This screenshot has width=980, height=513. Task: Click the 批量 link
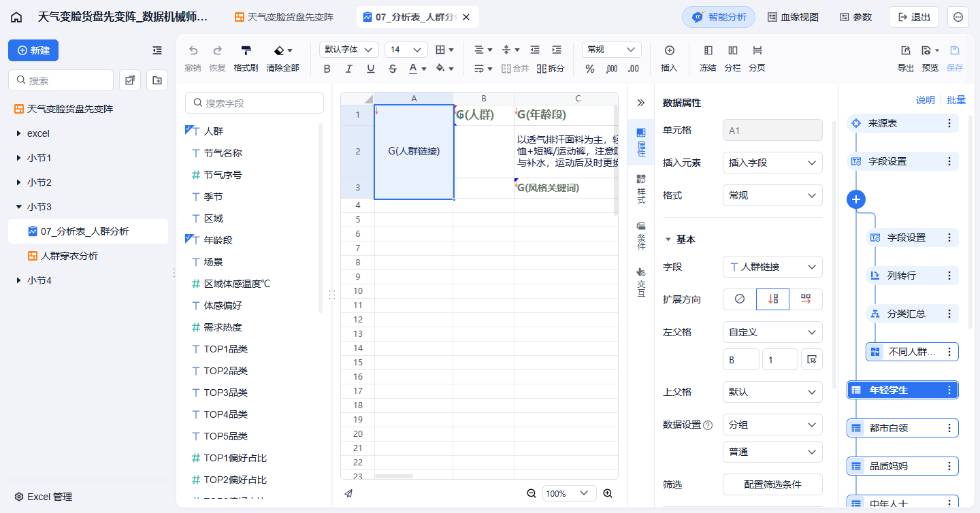[x=956, y=100]
